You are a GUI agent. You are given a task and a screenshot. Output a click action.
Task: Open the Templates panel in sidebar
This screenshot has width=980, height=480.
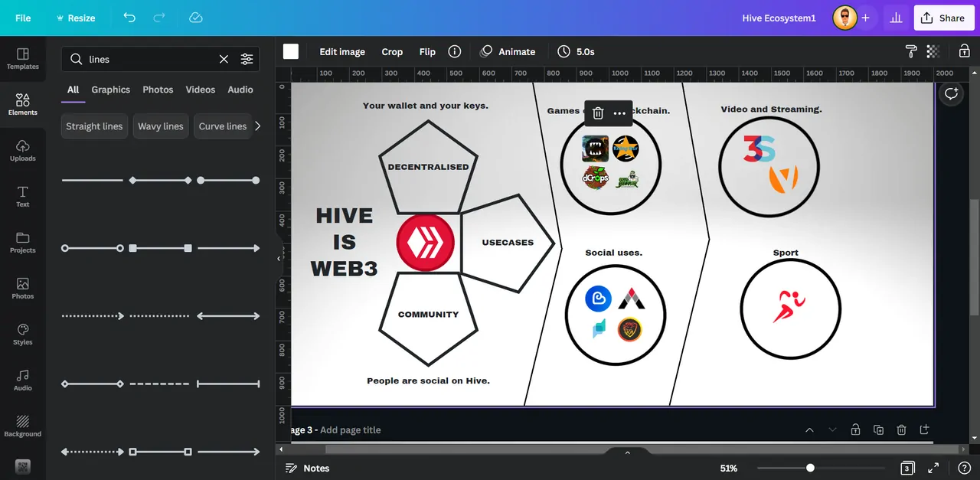pyautogui.click(x=23, y=59)
